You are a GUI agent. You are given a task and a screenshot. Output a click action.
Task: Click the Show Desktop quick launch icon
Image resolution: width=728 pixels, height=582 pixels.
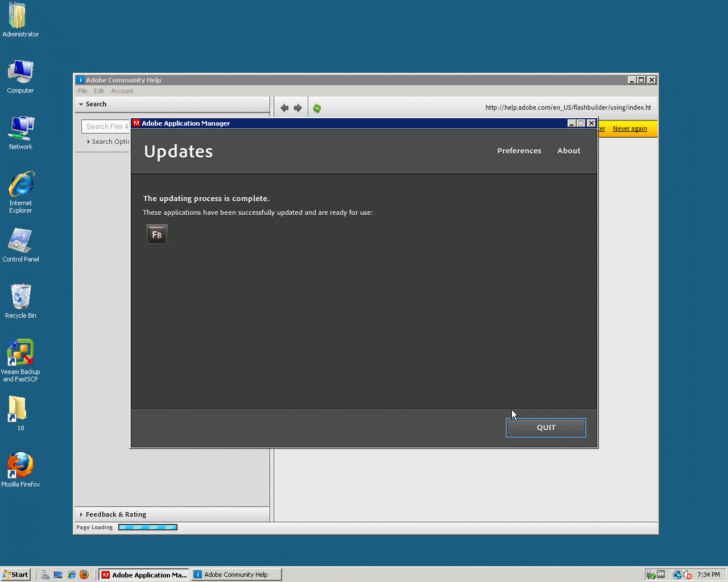[58, 575]
